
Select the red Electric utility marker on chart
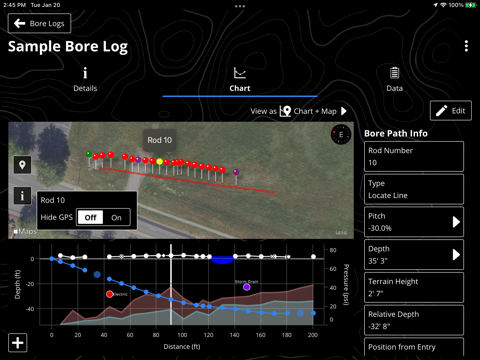(110, 294)
